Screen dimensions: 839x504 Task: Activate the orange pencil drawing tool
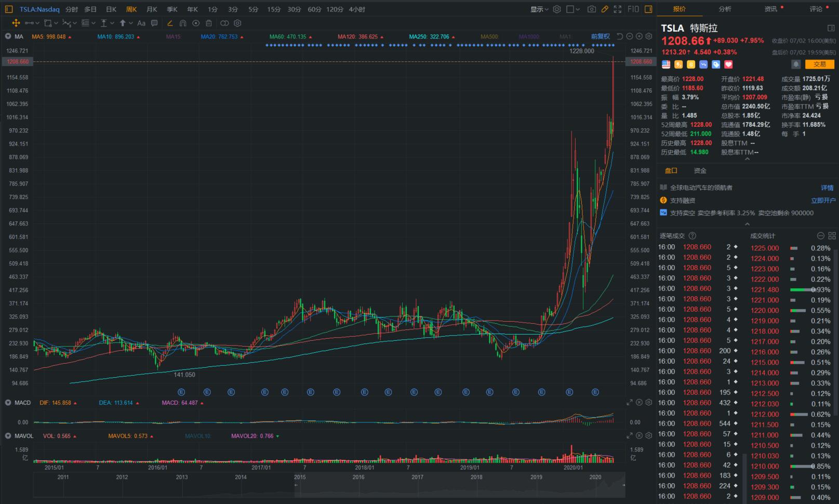pos(170,23)
